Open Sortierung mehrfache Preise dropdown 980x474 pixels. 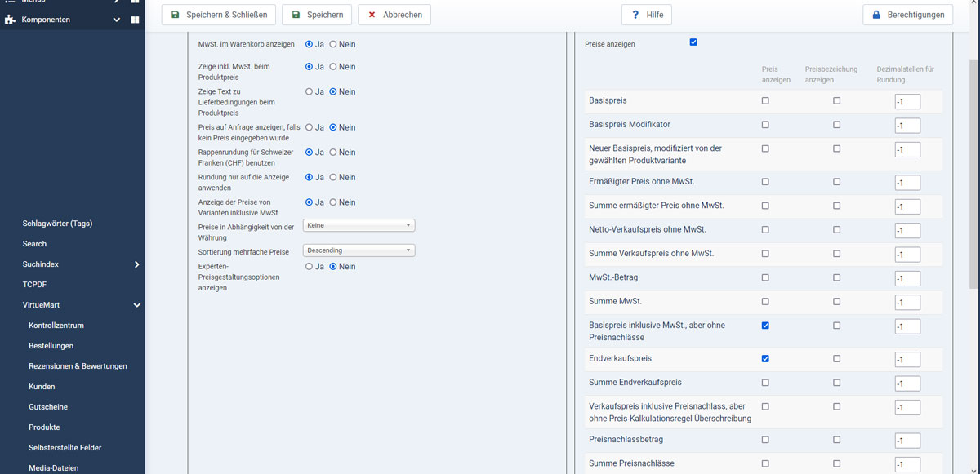point(359,250)
